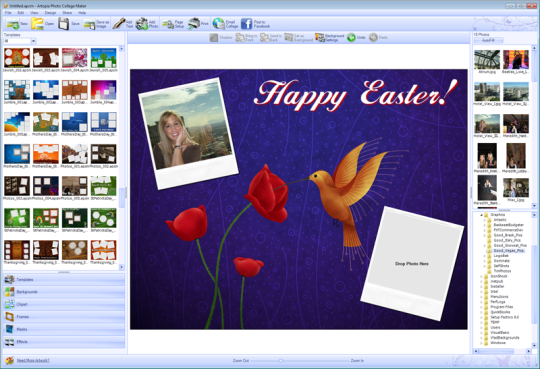Click the Zoom In label

click(x=357, y=360)
